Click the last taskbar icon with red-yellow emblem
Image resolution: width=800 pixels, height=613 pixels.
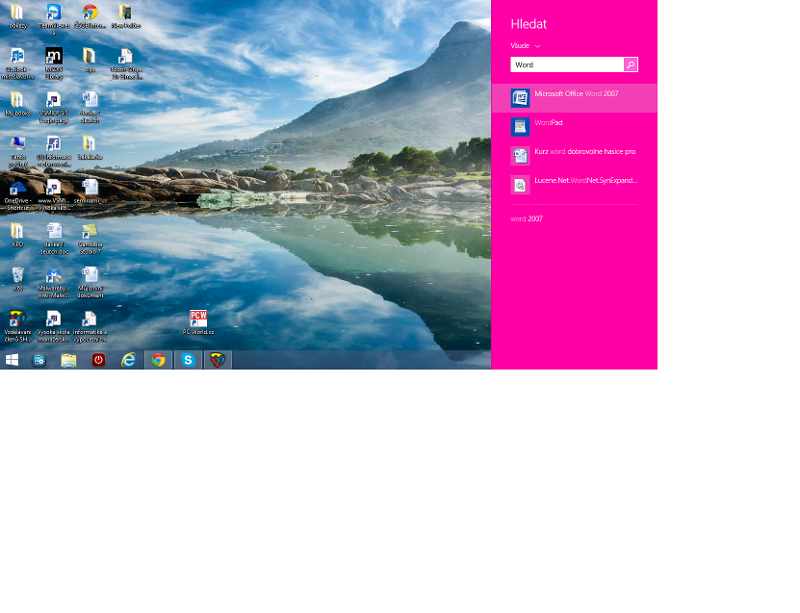tap(218, 360)
